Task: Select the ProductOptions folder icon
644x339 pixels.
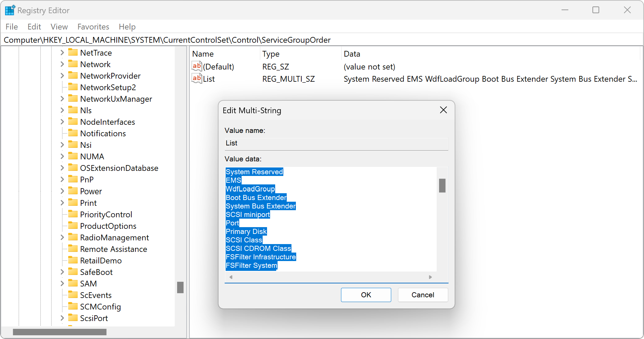Action: tap(73, 226)
